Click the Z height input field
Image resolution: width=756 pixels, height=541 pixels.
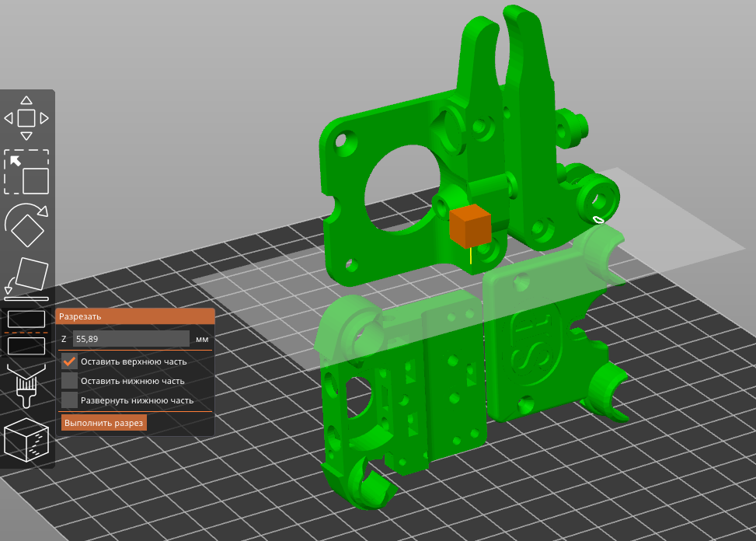pyautogui.click(x=131, y=339)
